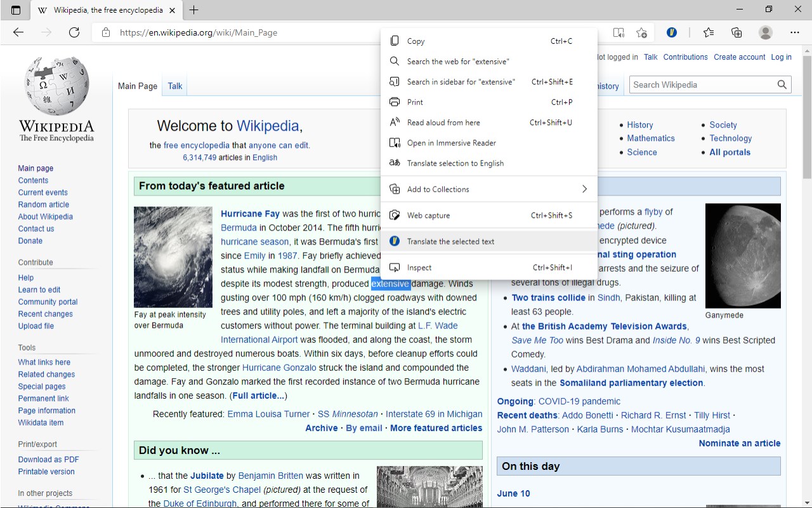Go to Current events in sidebar
Screen dimensions: 812x508
[x=43, y=192]
